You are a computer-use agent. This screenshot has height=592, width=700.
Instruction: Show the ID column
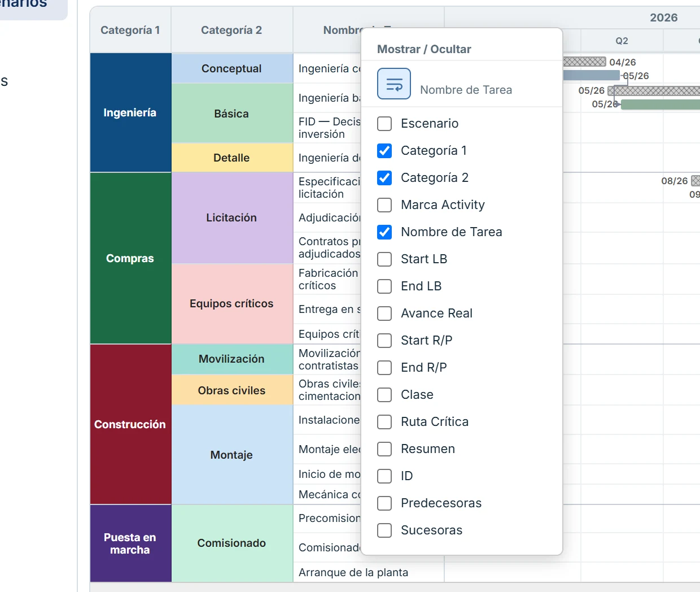(384, 476)
